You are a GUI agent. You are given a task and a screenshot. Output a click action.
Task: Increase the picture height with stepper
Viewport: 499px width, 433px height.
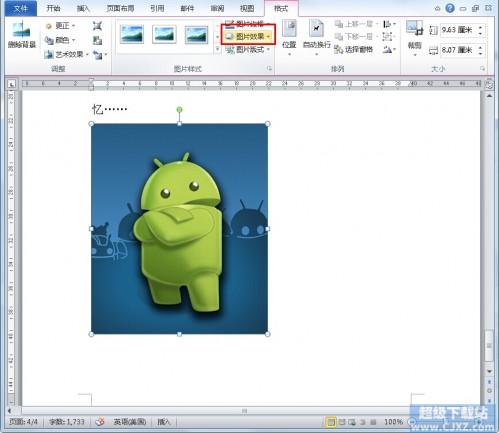pyautogui.click(x=480, y=27)
